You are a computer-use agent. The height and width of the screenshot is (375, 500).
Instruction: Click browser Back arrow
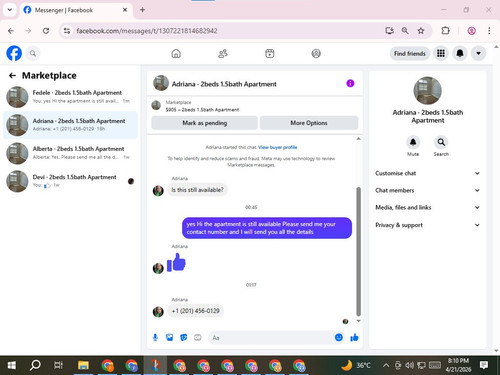coord(11,31)
